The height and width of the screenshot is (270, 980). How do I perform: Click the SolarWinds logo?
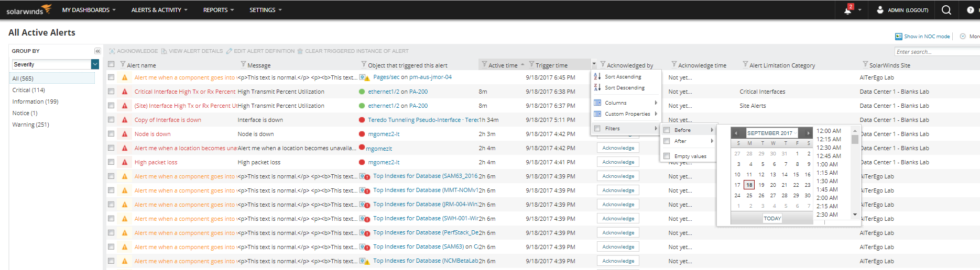point(28,10)
